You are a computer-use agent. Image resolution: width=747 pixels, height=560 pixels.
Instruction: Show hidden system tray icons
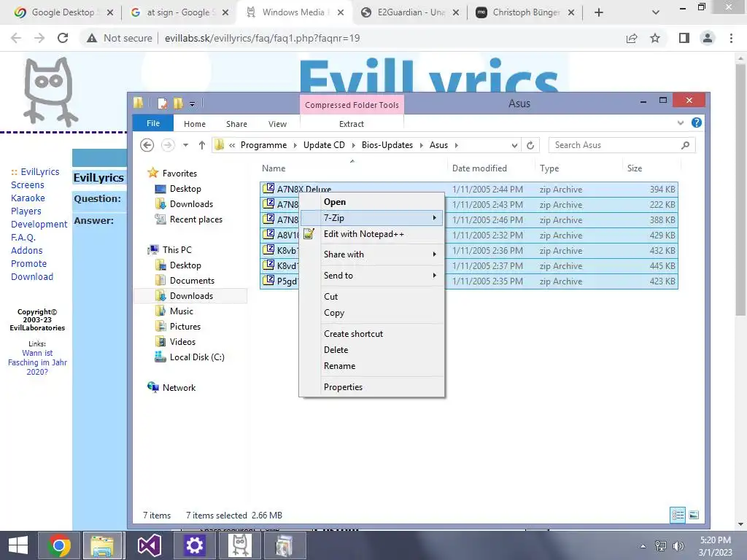click(643, 546)
